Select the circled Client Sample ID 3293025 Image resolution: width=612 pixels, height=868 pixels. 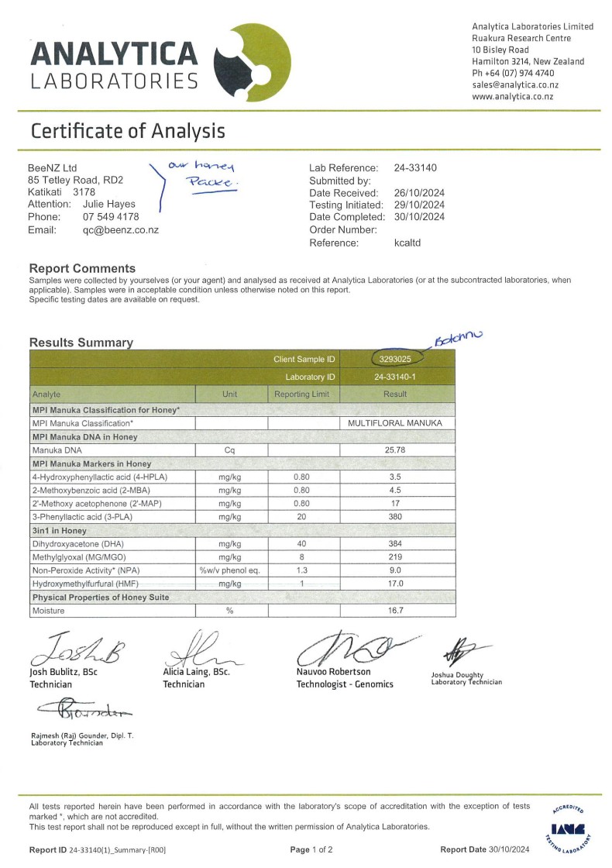tap(395, 359)
